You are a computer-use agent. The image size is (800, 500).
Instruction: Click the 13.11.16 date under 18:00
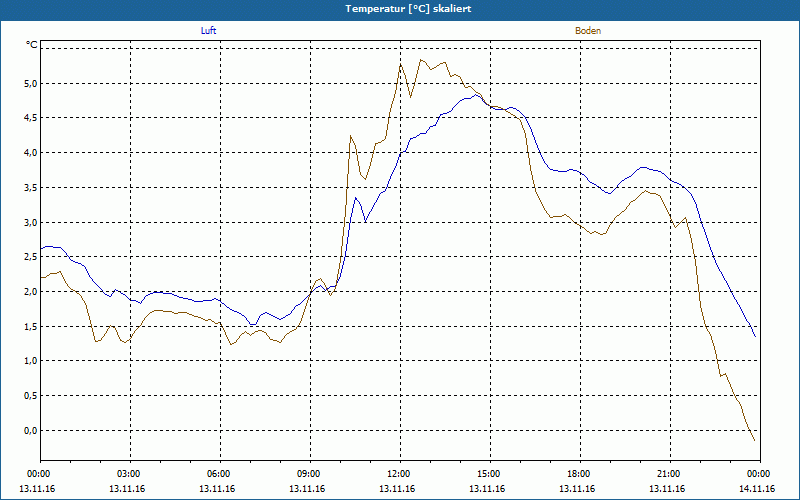point(577,489)
